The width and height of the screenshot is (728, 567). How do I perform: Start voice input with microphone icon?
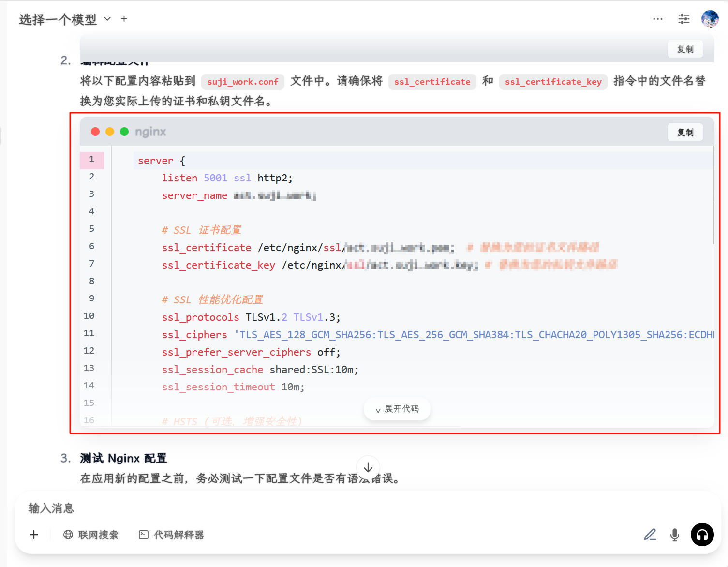coord(675,535)
